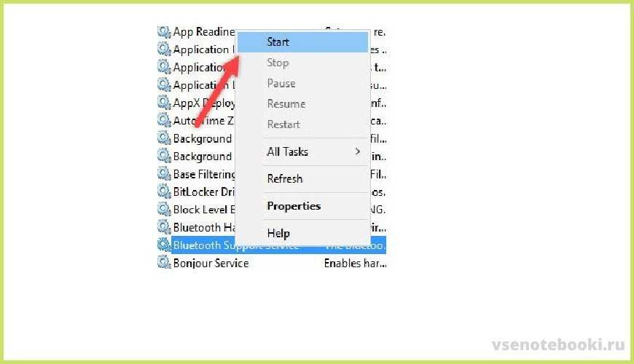This screenshot has width=634, height=364.
Task: Click the Bluetooth Support Service gear icon
Action: [164, 245]
